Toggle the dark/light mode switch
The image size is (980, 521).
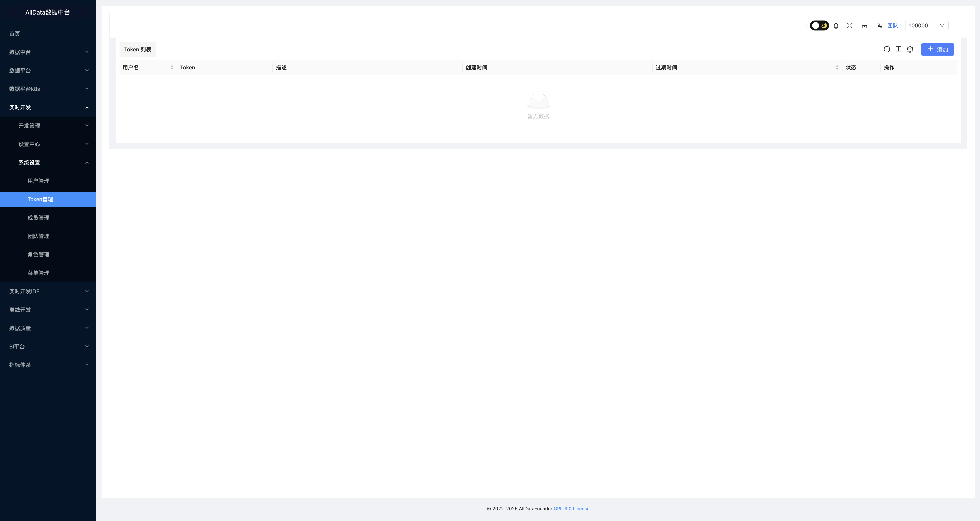pos(819,25)
